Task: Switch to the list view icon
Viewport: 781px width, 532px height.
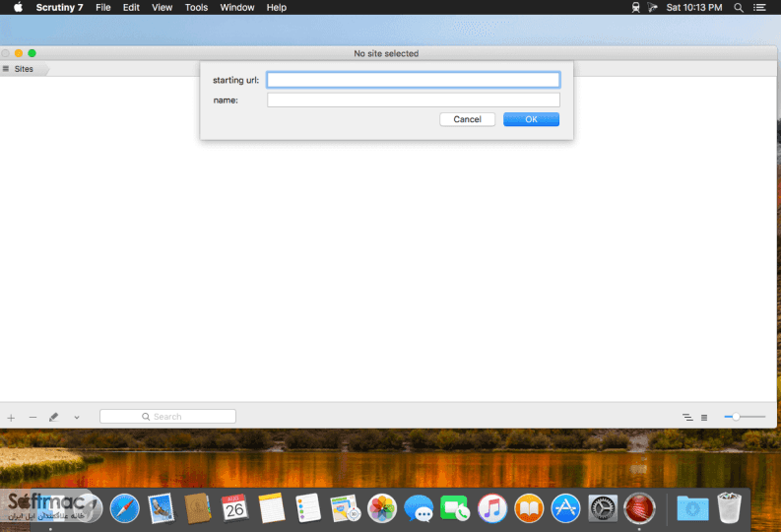Action: 704,418
